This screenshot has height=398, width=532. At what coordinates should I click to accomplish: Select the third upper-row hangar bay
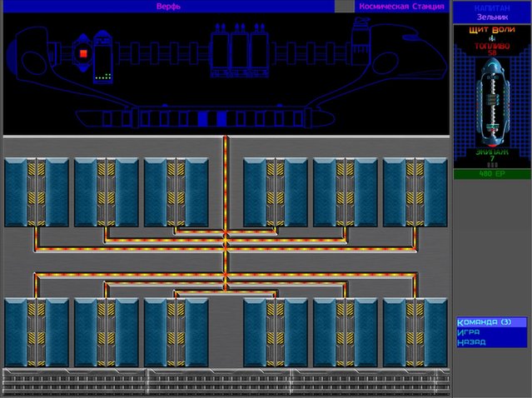tap(177, 192)
